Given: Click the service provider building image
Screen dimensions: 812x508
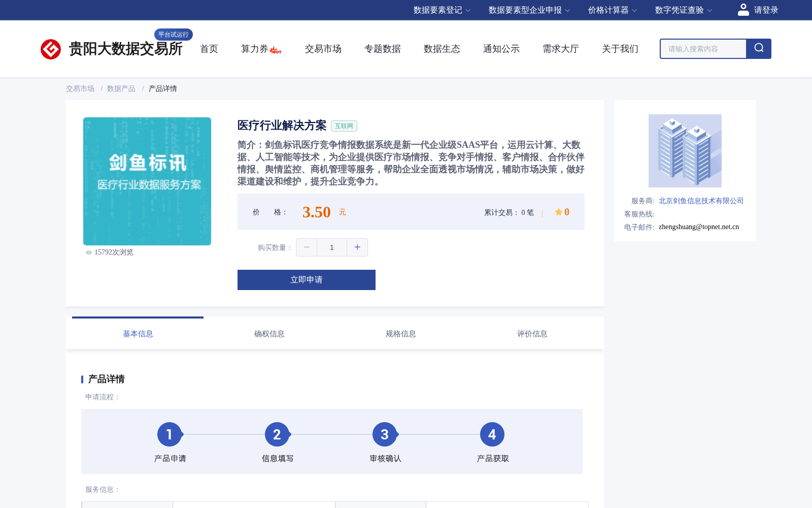Looking at the screenshot, I should pyautogui.click(x=685, y=151).
